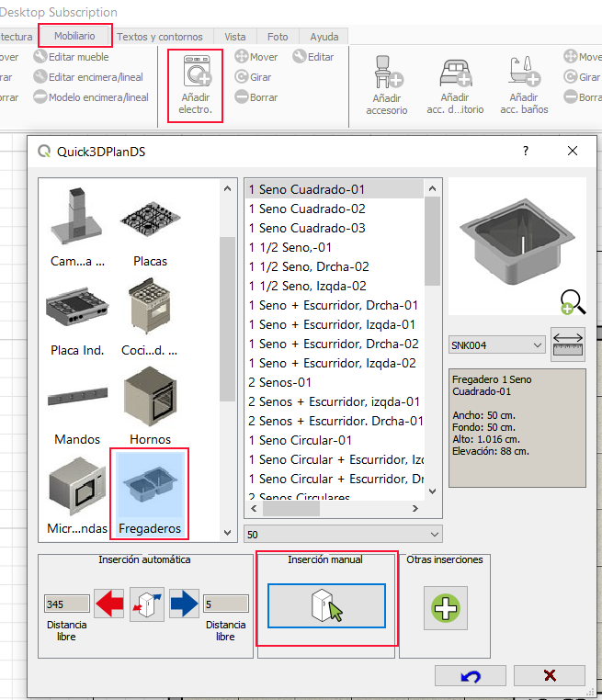Select the Hornos category thumbnail

coord(148,402)
